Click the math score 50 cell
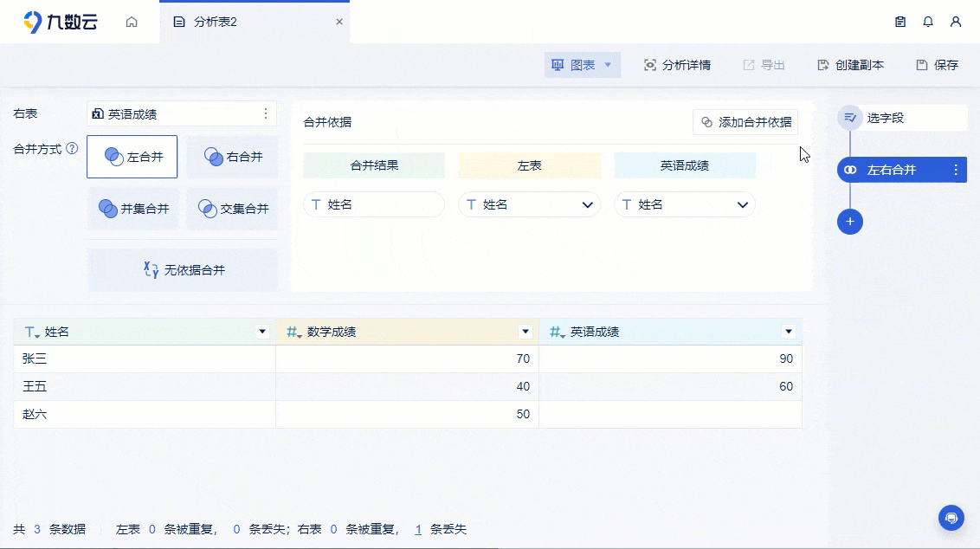The width and height of the screenshot is (980, 549). (408, 414)
